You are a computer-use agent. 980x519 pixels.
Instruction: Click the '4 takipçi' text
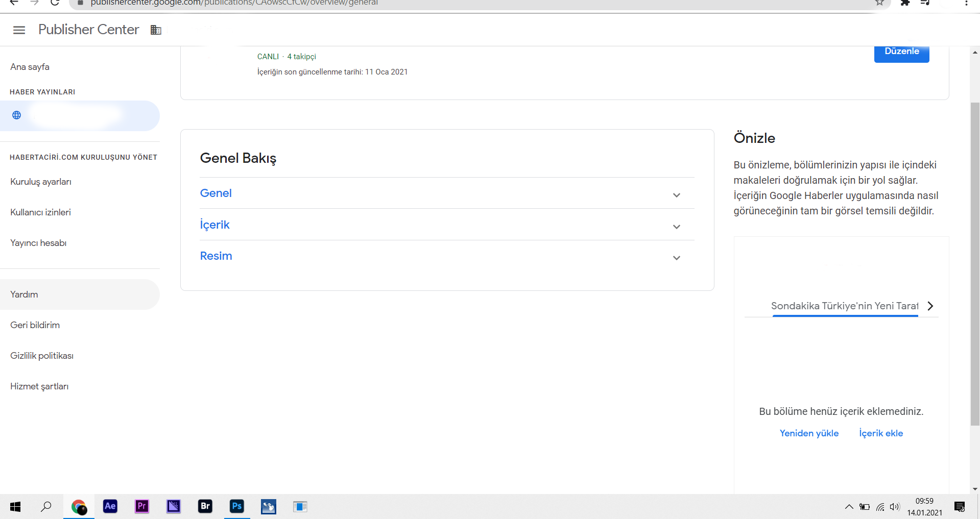click(301, 57)
